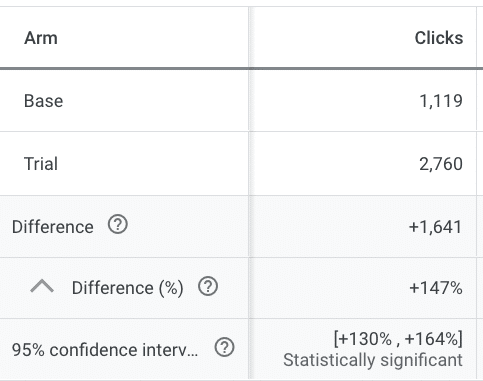Click the Difference (%) row label
This screenshot has height=381, width=483.
[x=128, y=288]
